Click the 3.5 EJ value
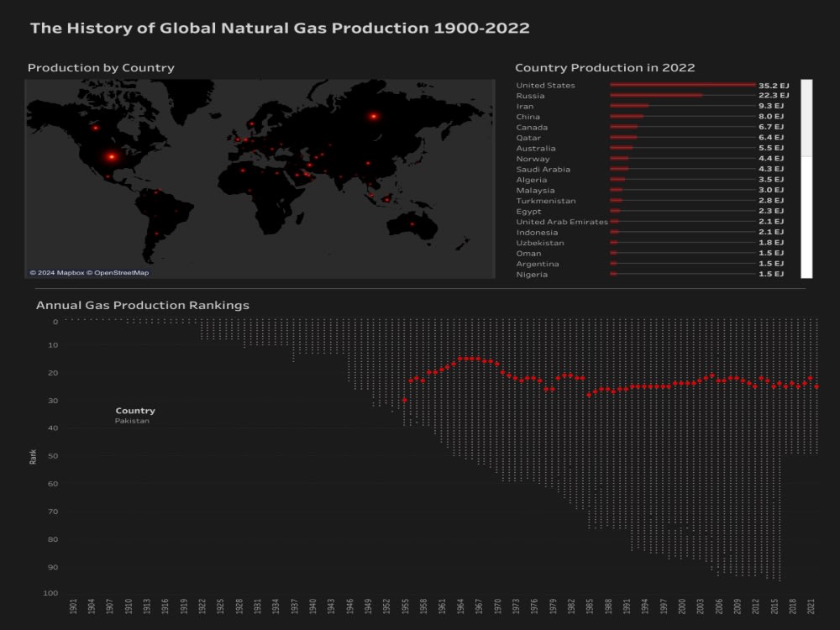 771,180
